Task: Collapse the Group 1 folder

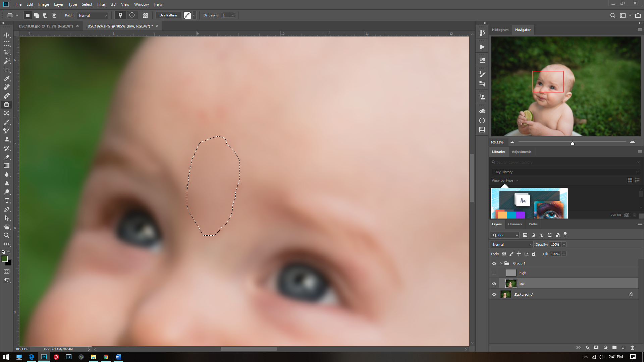Action: click(x=502, y=263)
